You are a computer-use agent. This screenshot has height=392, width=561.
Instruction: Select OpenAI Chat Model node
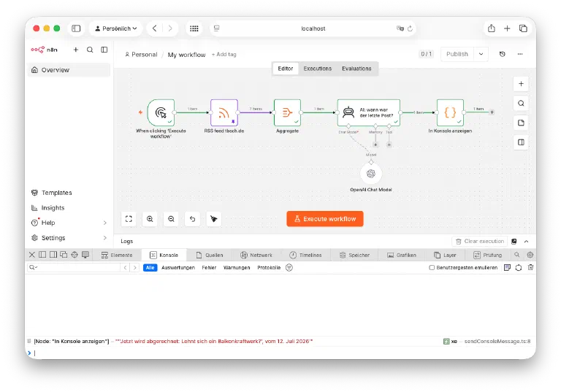pos(371,174)
